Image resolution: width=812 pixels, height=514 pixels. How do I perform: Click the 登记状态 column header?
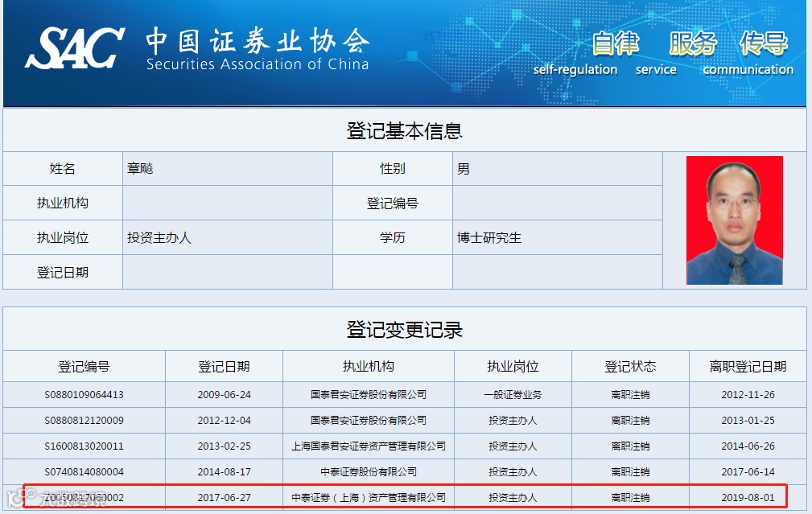630,367
